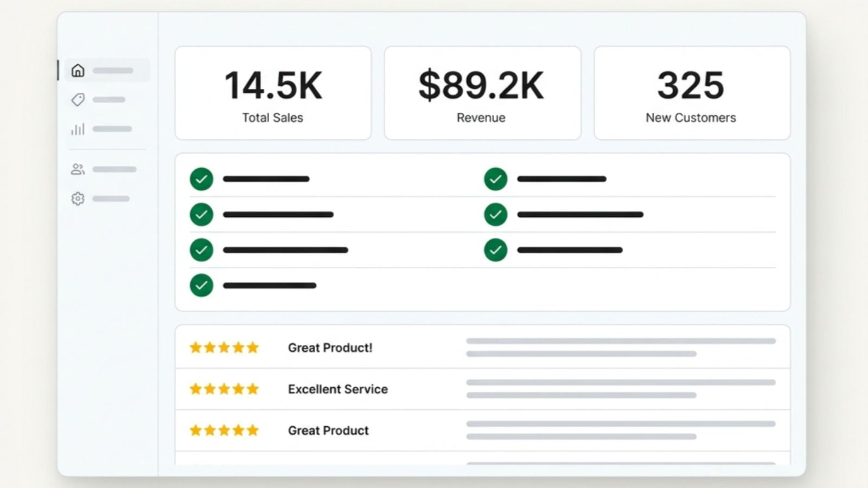The width and height of the screenshot is (868, 488).
Task: Toggle the first green checkmark in left column
Action: pos(201,179)
